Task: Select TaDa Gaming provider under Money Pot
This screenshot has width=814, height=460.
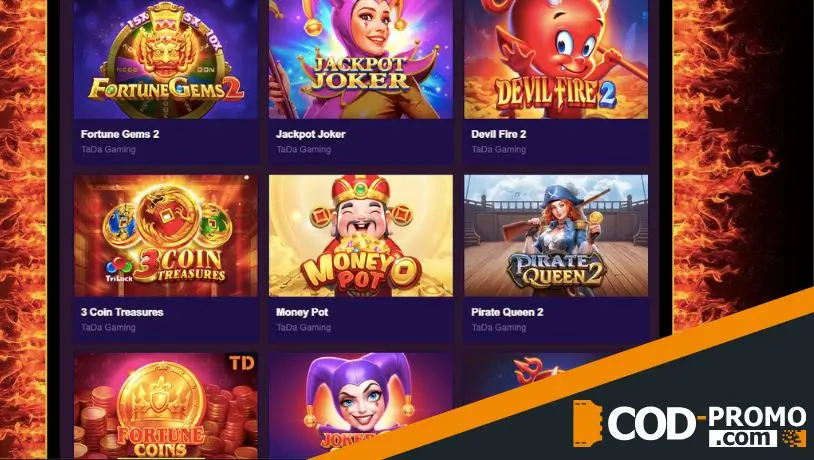Action: pos(303,328)
